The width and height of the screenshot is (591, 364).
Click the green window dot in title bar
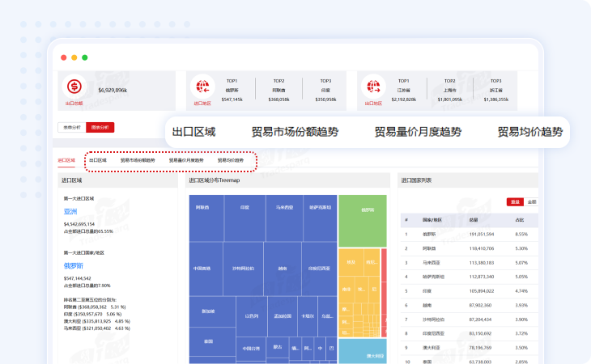coord(85,57)
